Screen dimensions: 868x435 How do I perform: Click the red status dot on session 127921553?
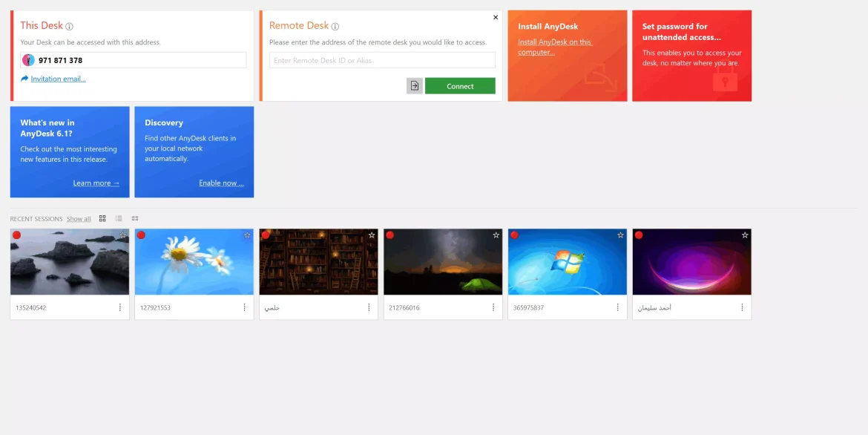(141, 235)
